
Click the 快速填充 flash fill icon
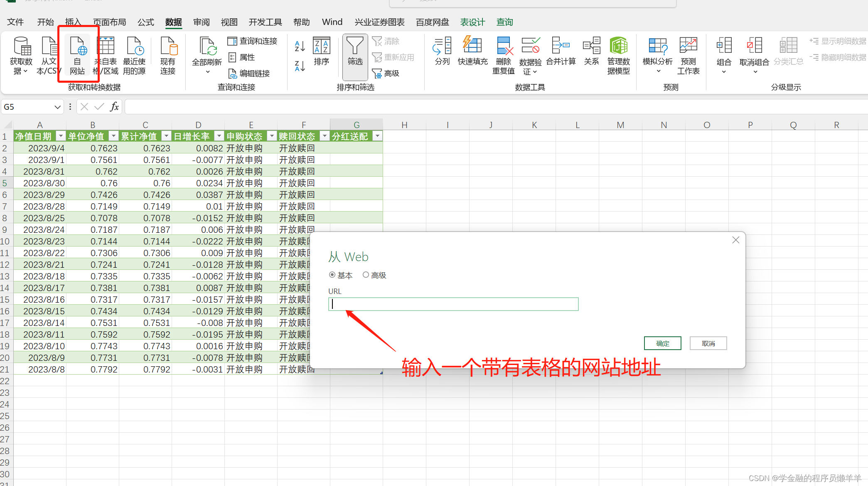pyautogui.click(x=472, y=46)
